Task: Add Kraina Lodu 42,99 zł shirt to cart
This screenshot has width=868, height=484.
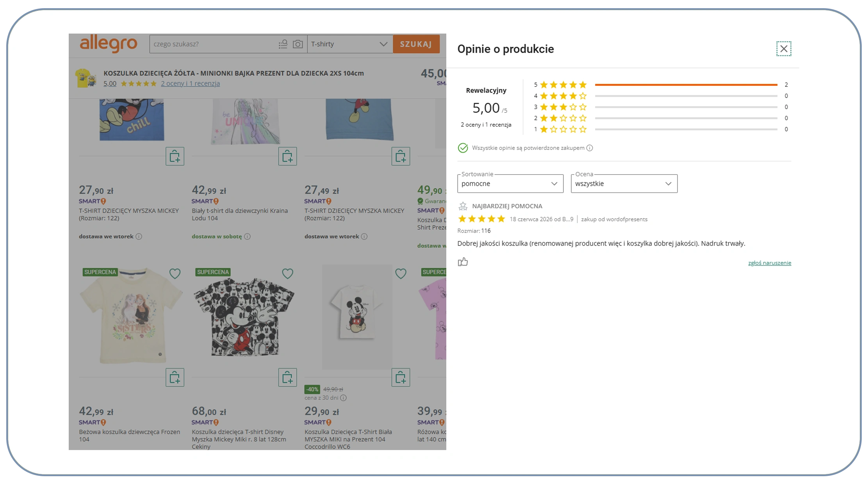Action: pos(287,156)
